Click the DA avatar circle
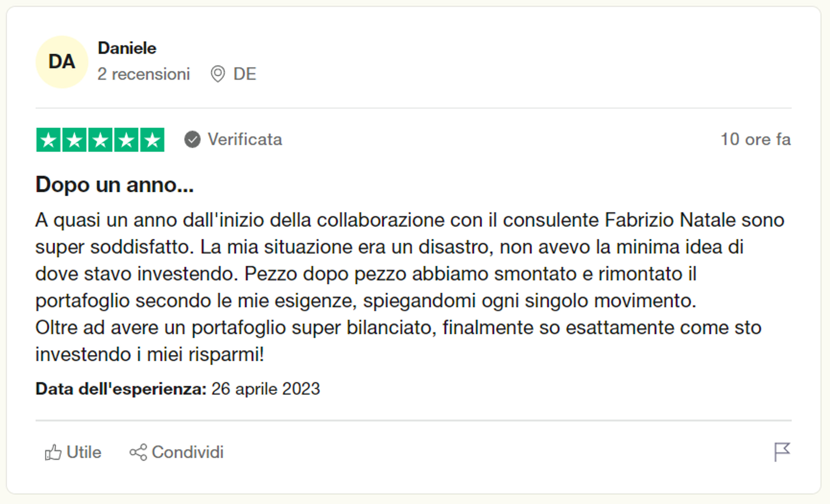The image size is (830, 504). coord(62,62)
